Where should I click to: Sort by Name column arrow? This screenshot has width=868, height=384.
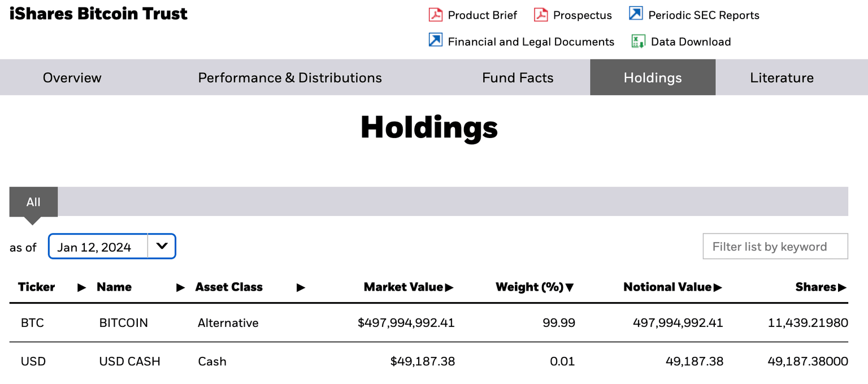tap(181, 287)
